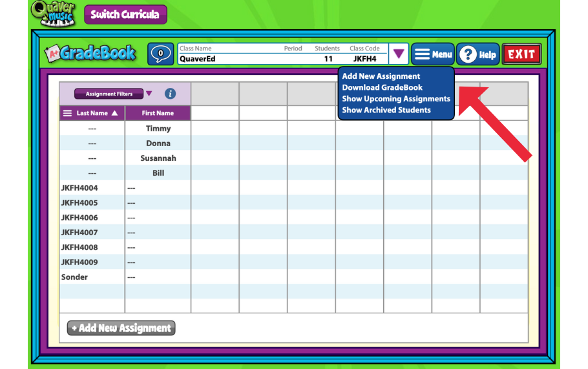Click the class code JKFH4

coord(364,59)
